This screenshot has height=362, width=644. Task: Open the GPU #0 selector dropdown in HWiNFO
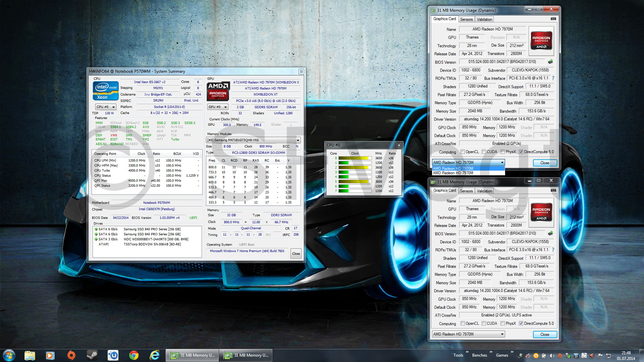coord(218,107)
